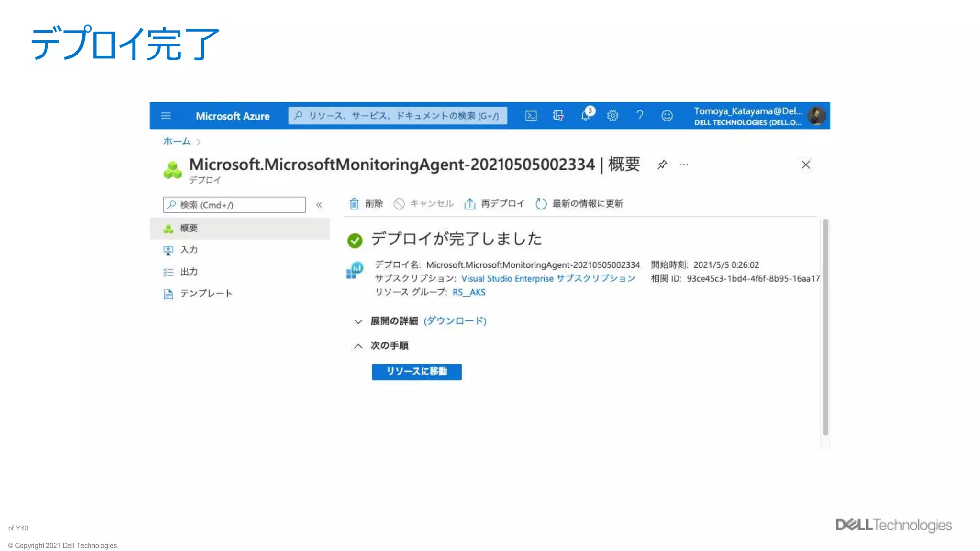Focus the Azure resource search box
Image resolution: width=980 pixels, height=551 pixels.
(398, 116)
